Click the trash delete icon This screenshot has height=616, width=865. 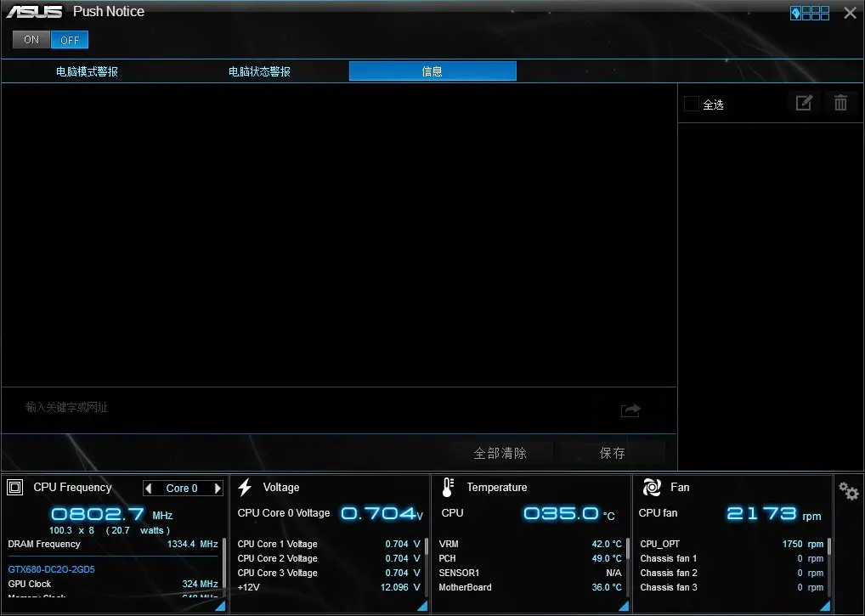click(x=840, y=103)
